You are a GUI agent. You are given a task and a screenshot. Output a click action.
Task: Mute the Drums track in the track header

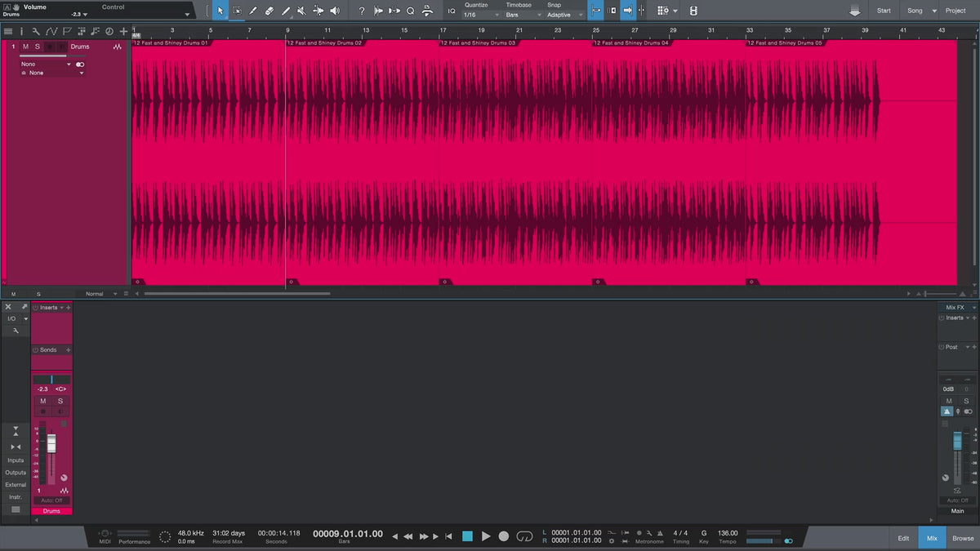click(25, 47)
